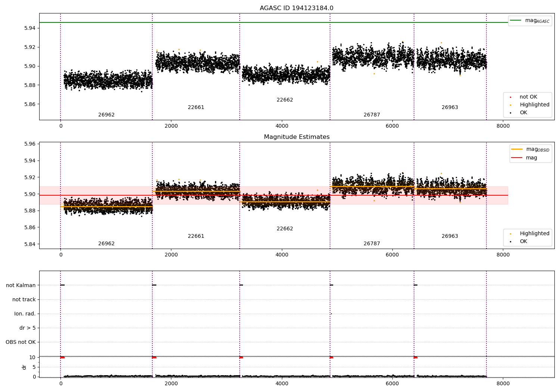Click red line sample beside mag legend entry
560x392 pixels.
(x=517, y=158)
